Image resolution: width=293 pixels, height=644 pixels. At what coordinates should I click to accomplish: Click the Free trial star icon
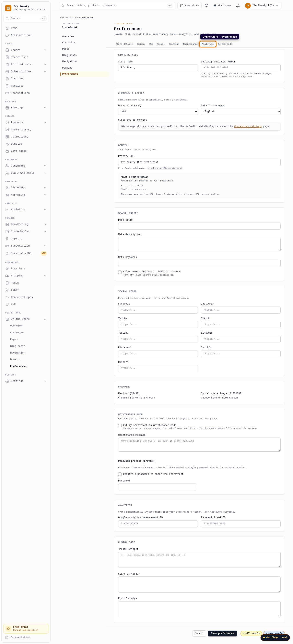(x=8, y=628)
